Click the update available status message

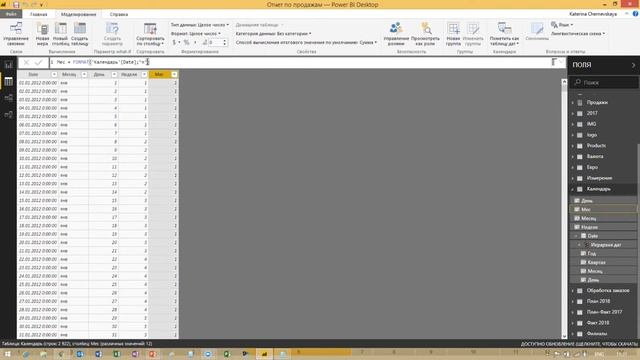pos(579,344)
